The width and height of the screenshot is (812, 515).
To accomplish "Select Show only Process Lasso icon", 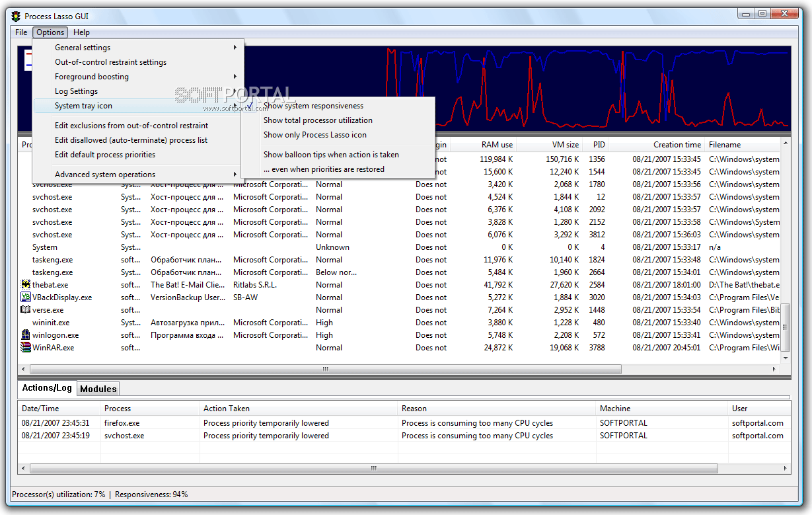I will coord(314,135).
